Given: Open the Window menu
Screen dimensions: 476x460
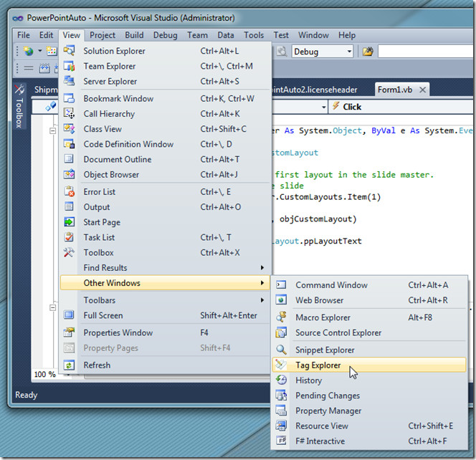Looking at the screenshot, I should [313, 35].
